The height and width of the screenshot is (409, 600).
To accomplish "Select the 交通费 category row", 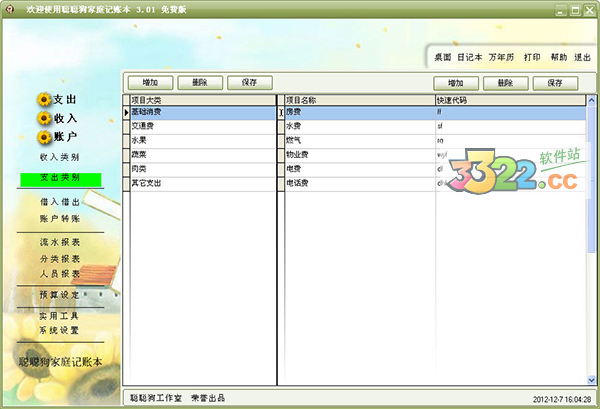I will [203, 127].
